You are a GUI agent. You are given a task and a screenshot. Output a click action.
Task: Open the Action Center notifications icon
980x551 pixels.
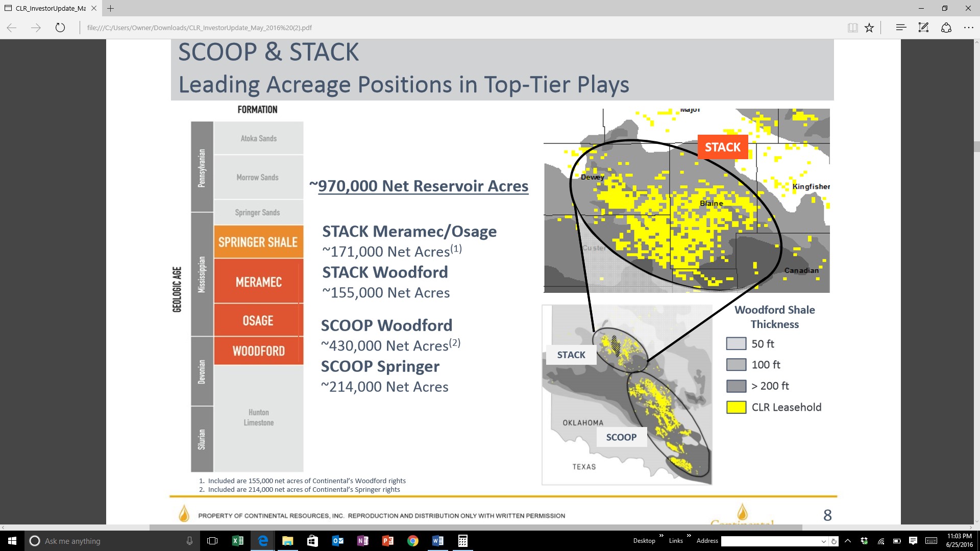913,541
